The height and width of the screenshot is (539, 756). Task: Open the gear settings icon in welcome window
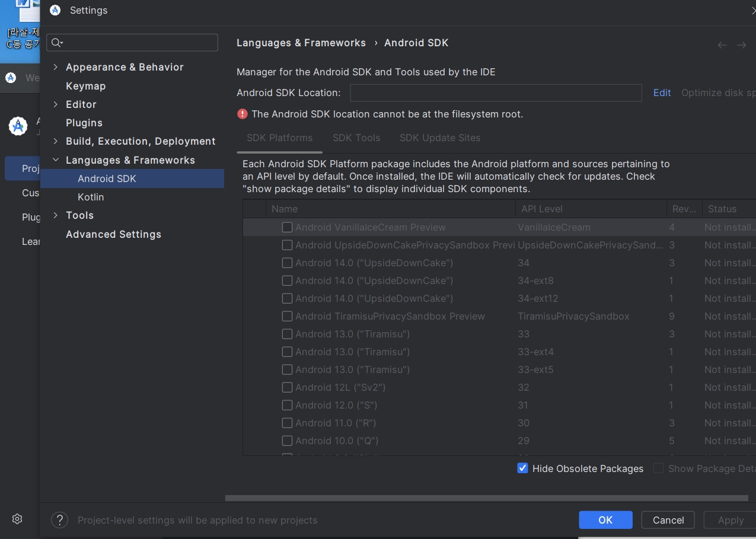click(x=17, y=519)
